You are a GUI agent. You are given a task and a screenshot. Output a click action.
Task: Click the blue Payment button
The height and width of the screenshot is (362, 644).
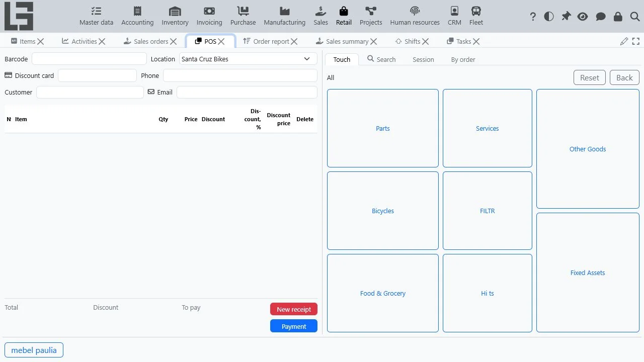tap(294, 326)
